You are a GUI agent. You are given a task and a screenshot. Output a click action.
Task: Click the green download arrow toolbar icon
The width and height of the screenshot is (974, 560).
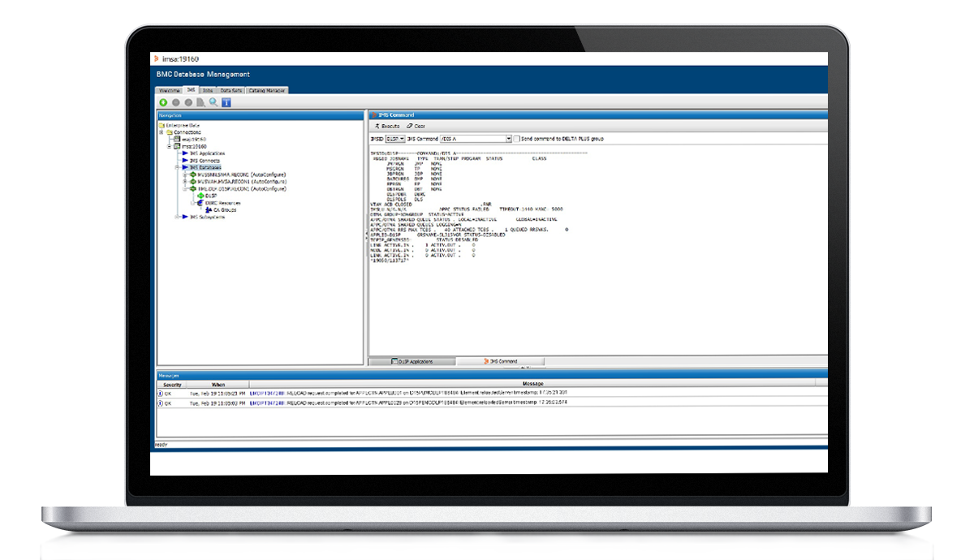(163, 103)
